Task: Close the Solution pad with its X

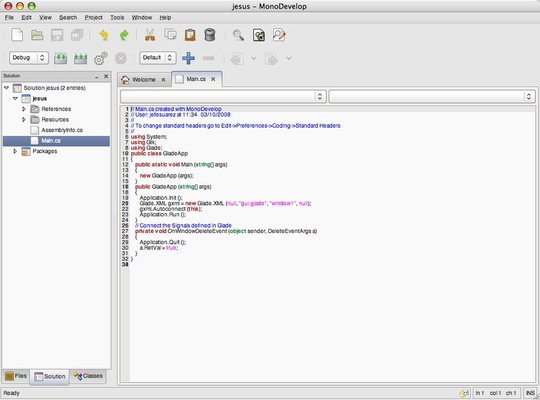Action: click(x=106, y=76)
